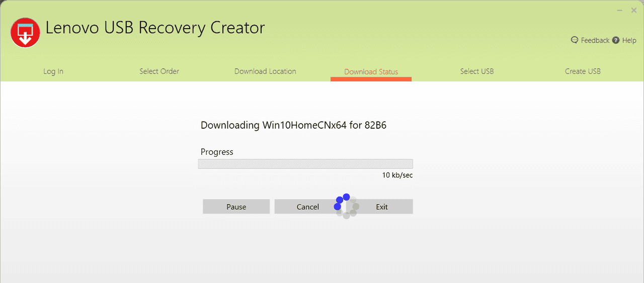
Task: Switch to the Select Order tab
Action: [x=159, y=71]
